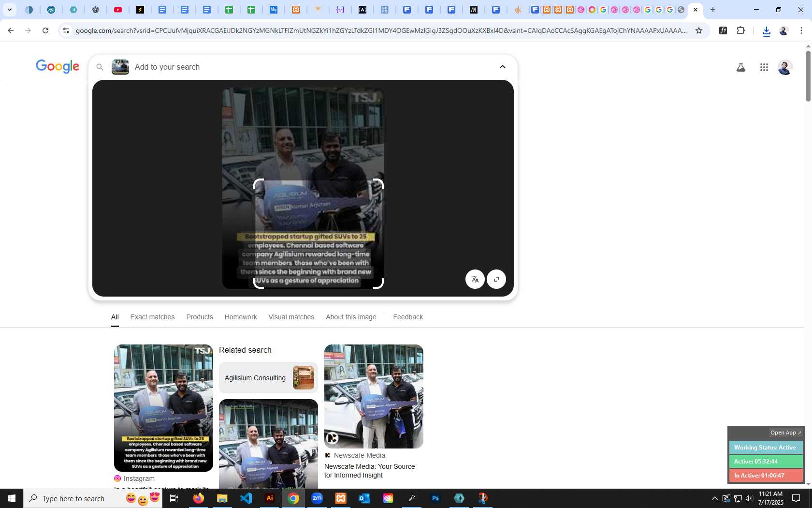Open Photoshop from taskbar
Image resolution: width=812 pixels, height=508 pixels.
pos(435,498)
